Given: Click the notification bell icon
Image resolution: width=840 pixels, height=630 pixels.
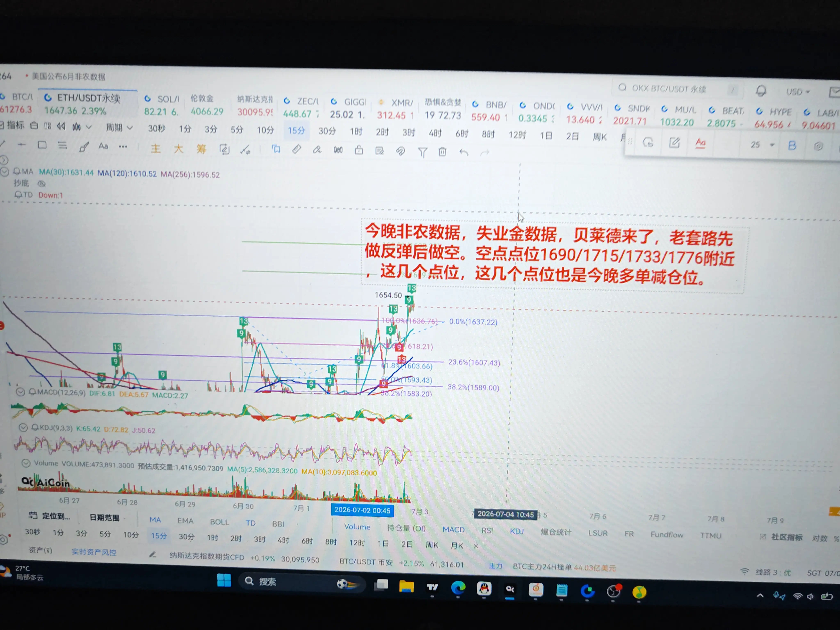Looking at the screenshot, I should [761, 90].
